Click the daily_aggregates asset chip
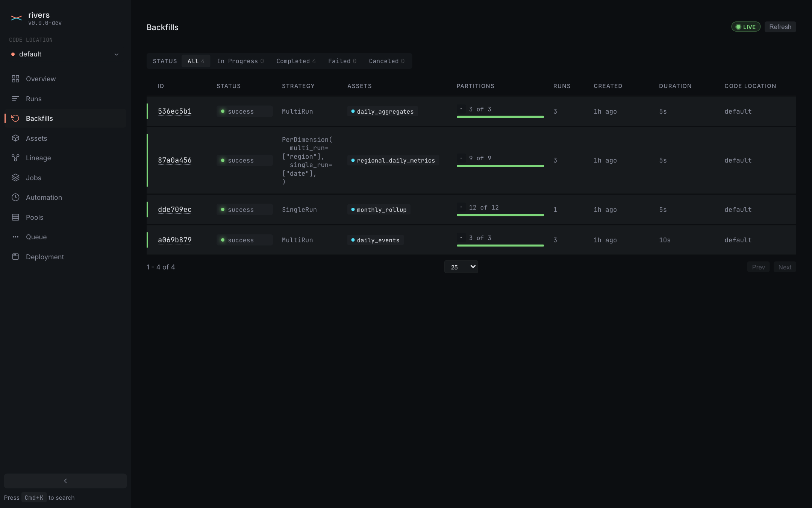812x508 pixels. pos(382,111)
